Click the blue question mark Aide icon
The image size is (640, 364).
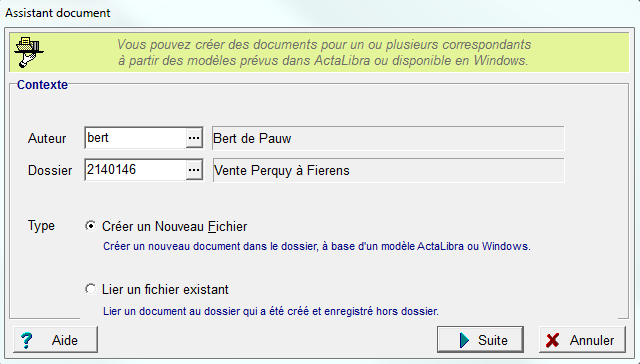[27, 340]
